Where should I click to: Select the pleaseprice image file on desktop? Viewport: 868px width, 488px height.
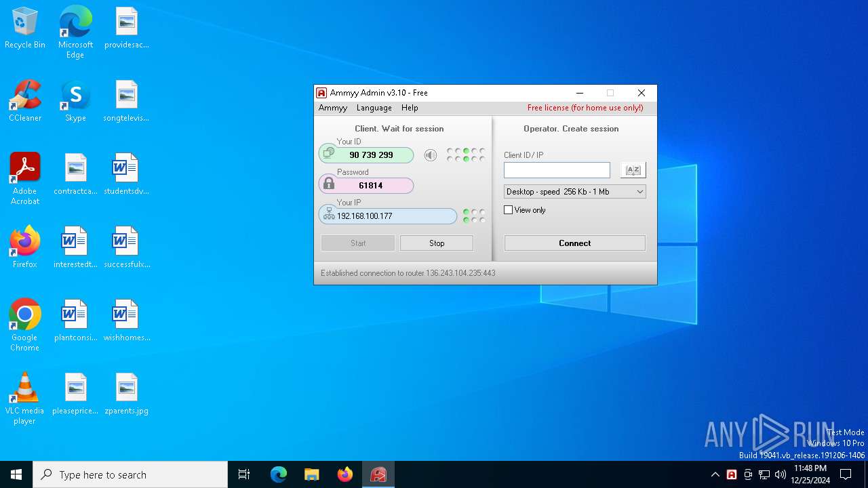(75, 394)
